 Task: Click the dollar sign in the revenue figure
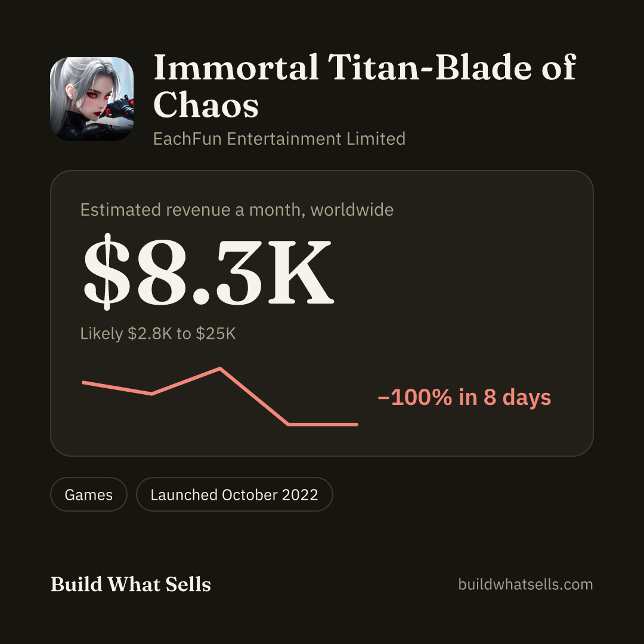pos(107,272)
